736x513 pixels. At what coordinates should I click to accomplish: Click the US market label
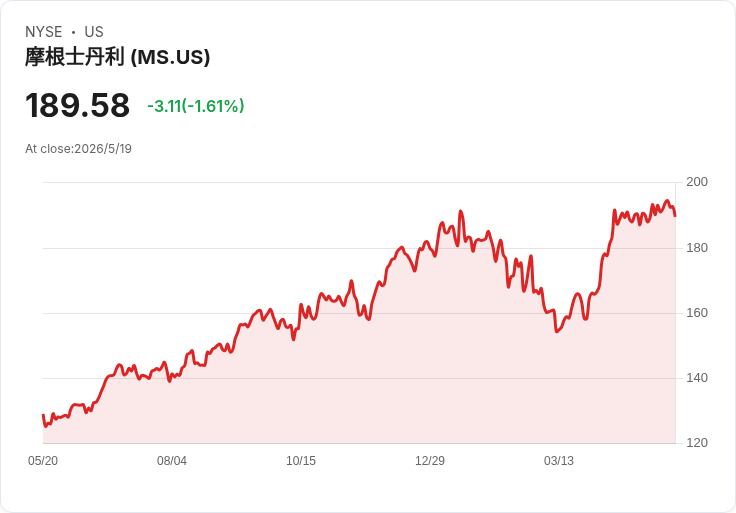point(94,32)
